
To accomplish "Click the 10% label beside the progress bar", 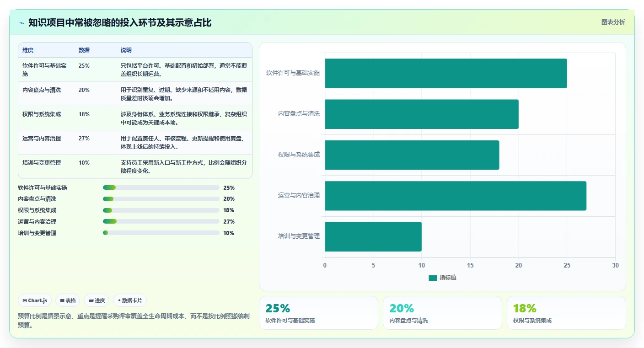I will coord(229,233).
